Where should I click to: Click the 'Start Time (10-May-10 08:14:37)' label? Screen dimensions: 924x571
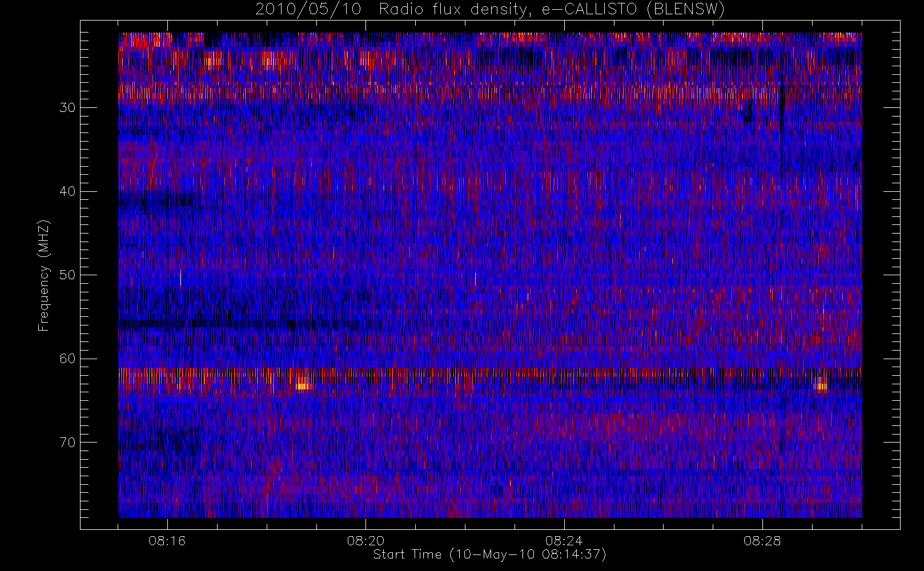(x=489, y=554)
